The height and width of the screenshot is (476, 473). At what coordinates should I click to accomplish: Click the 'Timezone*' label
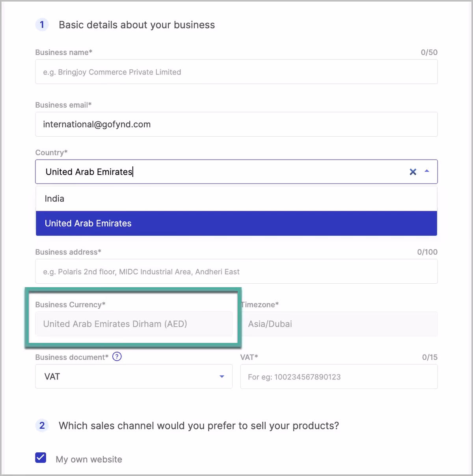(x=260, y=305)
